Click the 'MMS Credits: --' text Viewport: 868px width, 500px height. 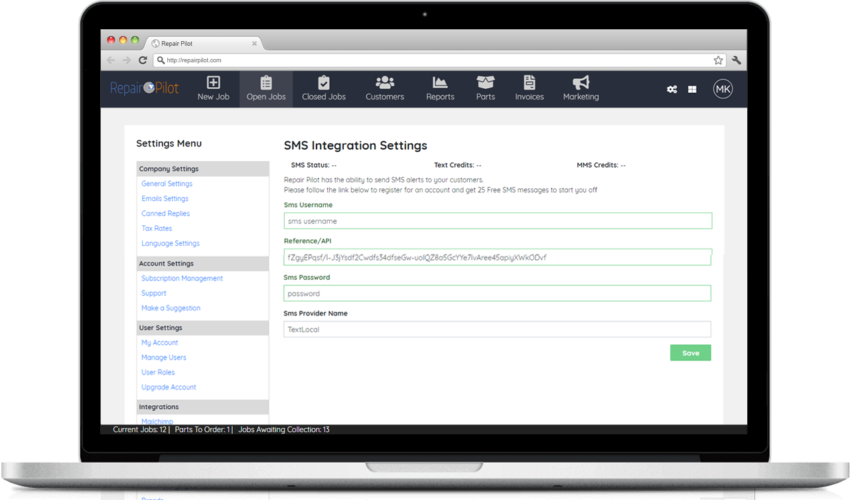[601, 165]
